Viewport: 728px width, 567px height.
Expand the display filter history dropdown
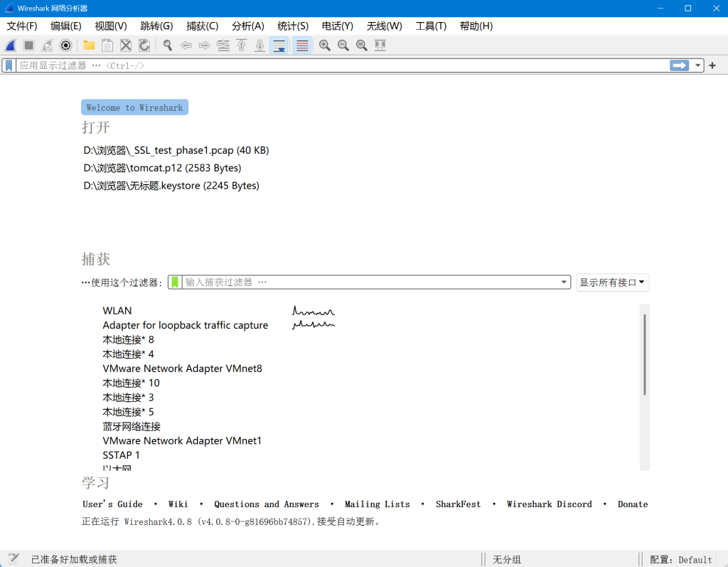tap(698, 65)
